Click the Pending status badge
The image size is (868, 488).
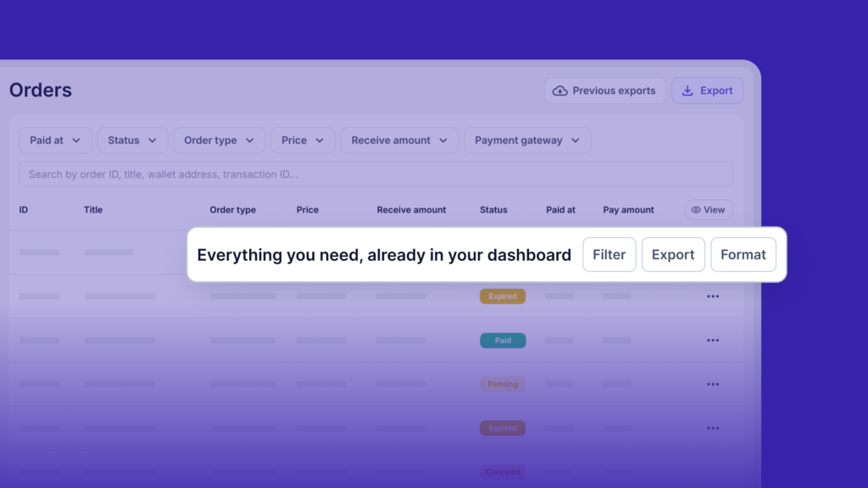tap(503, 385)
